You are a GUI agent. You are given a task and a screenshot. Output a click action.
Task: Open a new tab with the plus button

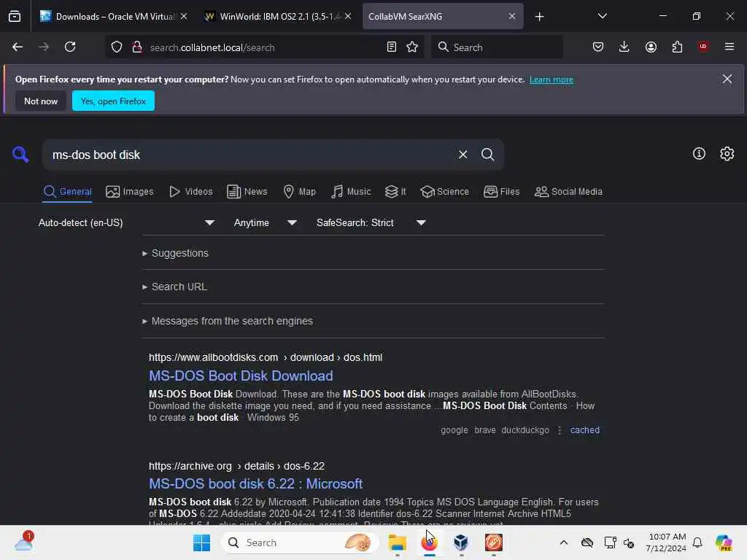pos(539,17)
